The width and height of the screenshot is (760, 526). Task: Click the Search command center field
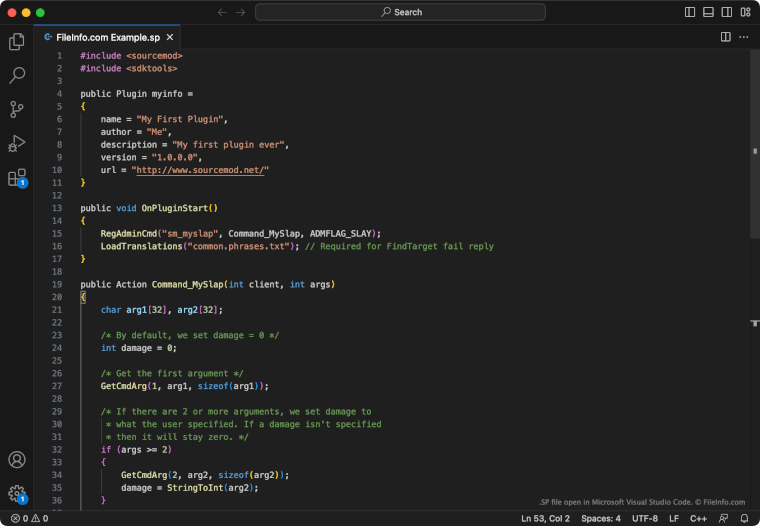click(400, 12)
